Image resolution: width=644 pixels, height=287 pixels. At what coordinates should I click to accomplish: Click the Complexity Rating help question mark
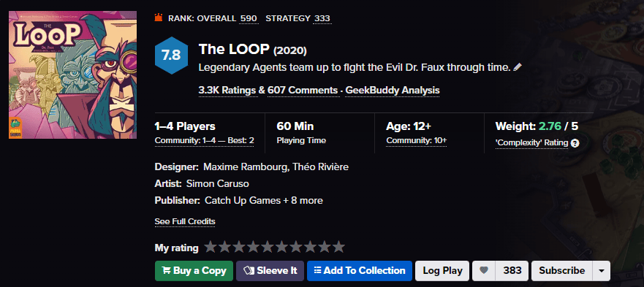pyautogui.click(x=575, y=143)
